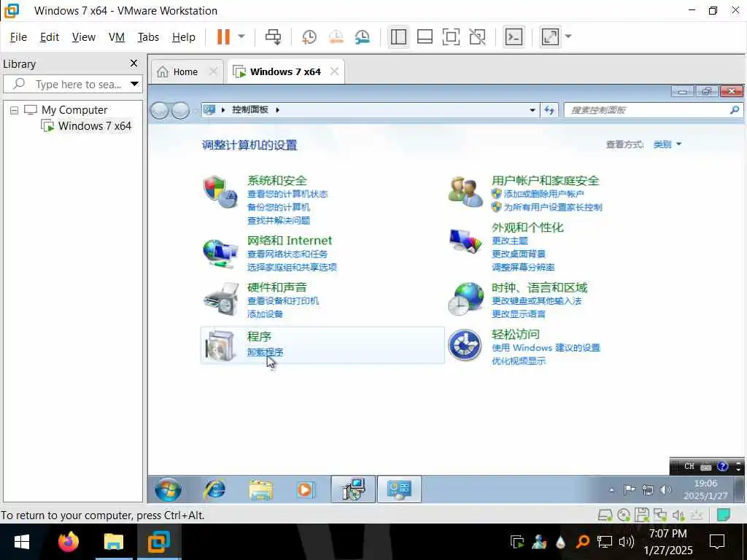Click the language bar help icon
Image resolution: width=747 pixels, height=560 pixels.
click(722, 466)
